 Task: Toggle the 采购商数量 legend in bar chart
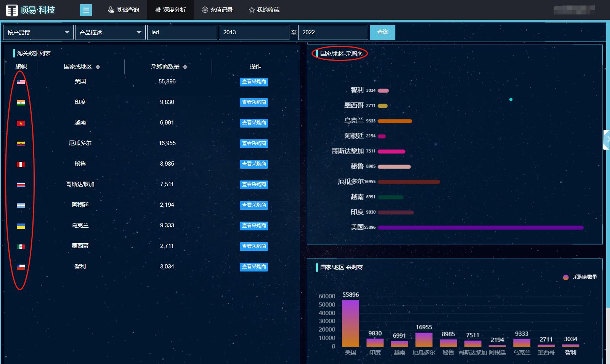coord(580,277)
